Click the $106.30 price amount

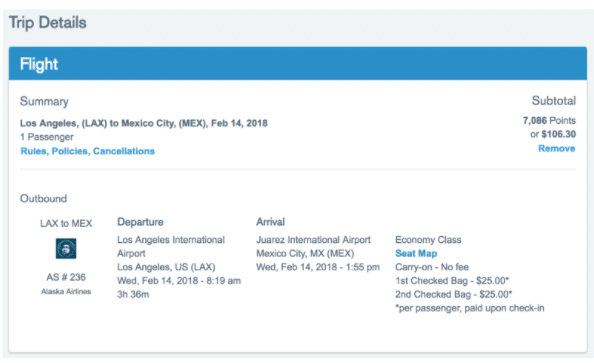(x=558, y=134)
